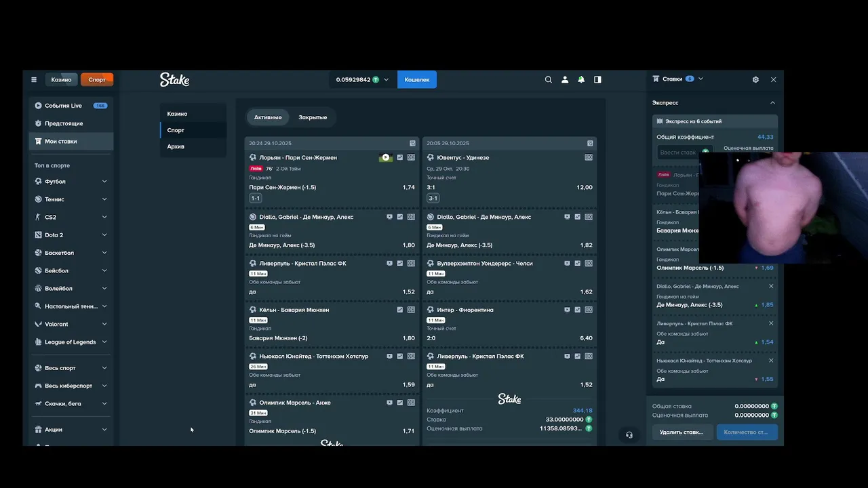
Task: Open stats chart icon for Вулверхэмптон Уондерерс - Челси
Action: pos(578,263)
